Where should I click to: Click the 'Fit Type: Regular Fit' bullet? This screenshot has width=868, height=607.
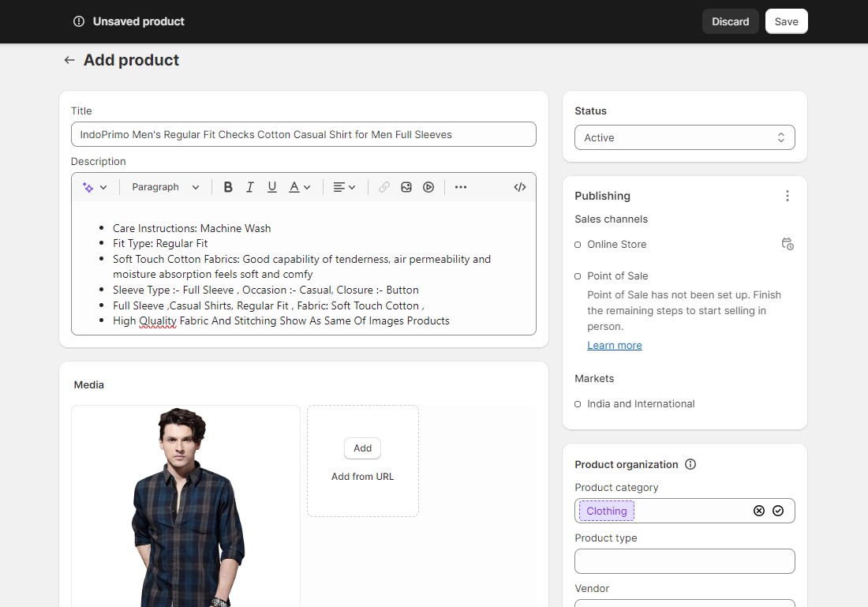pos(160,244)
